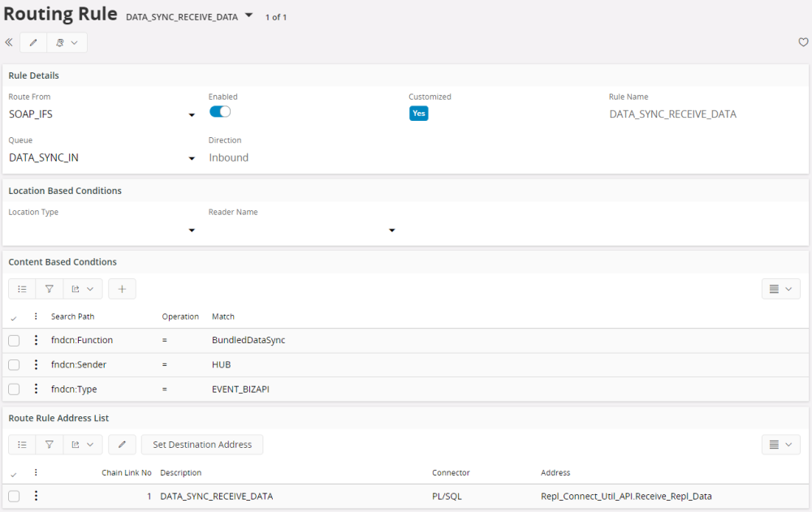Check the fndcn:Type row checkbox
This screenshot has width=812, height=512.
[14, 389]
